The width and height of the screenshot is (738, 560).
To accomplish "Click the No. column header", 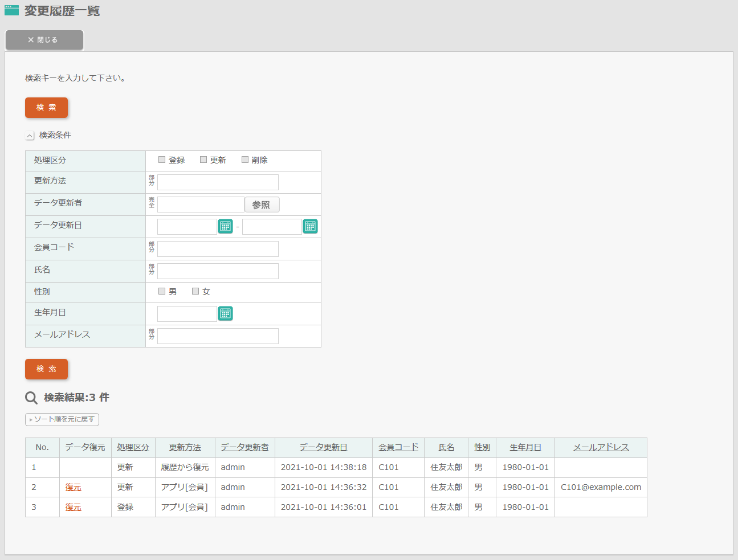I will tap(42, 447).
